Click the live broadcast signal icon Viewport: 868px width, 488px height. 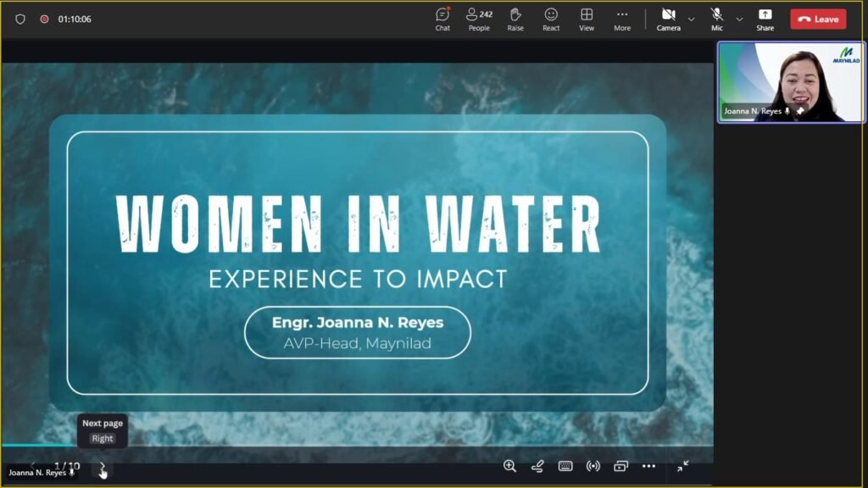tap(593, 466)
